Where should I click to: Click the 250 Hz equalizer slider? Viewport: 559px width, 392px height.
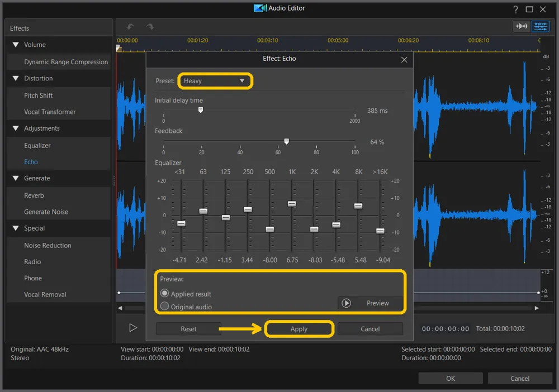pos(248,209)
